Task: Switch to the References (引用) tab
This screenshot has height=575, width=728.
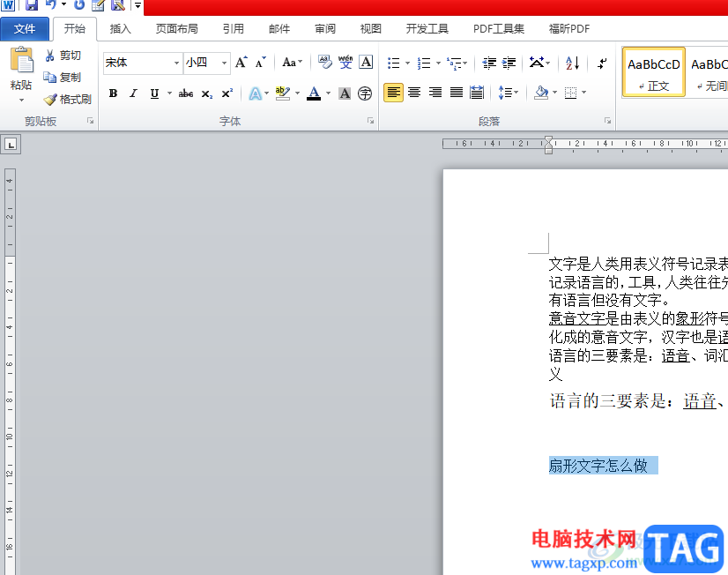Action: pyautogui.click(x=233, y=29)
